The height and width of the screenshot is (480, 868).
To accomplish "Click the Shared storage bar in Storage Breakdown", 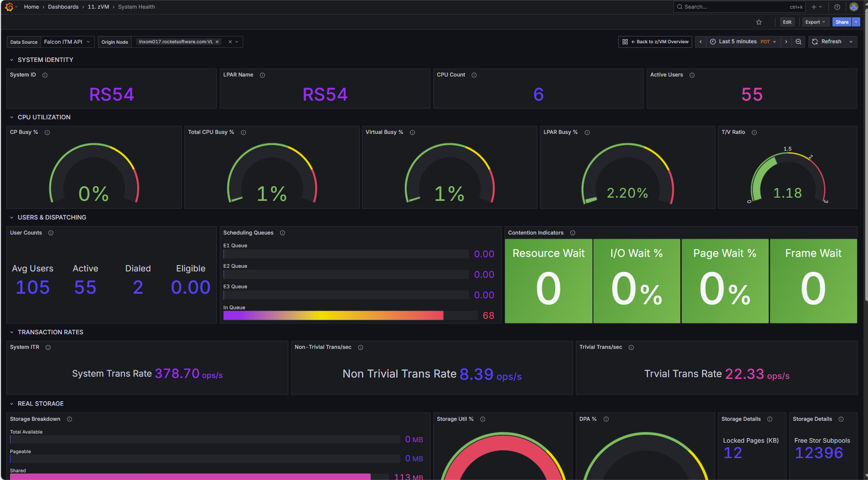I will (190, 477).
